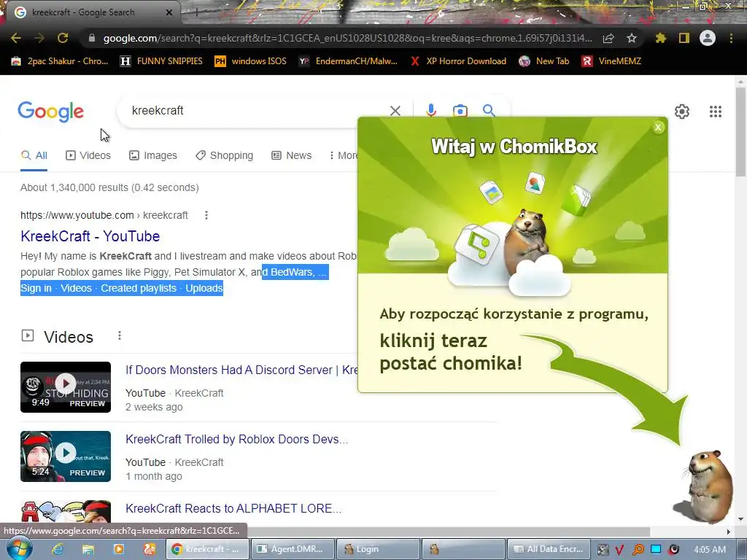The width and height of the screenshot is (747, 560).
Task: Open the Chrome three-dot menu
Action: click(731, 38)
